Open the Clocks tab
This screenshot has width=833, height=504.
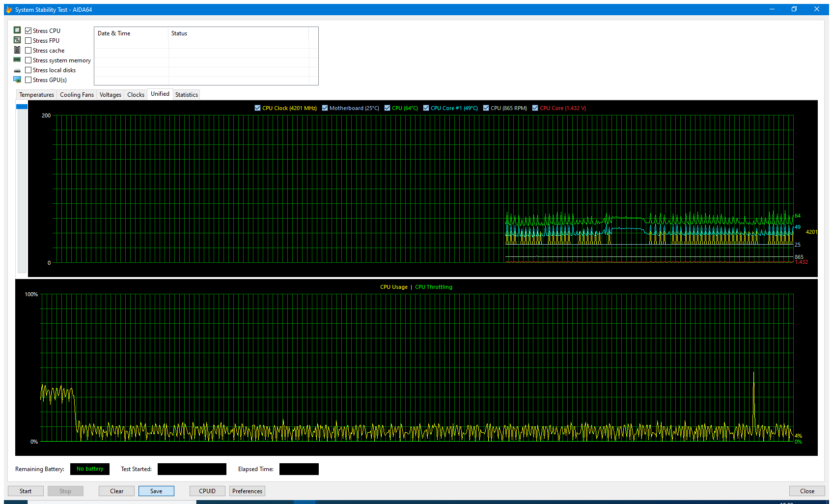136,95
